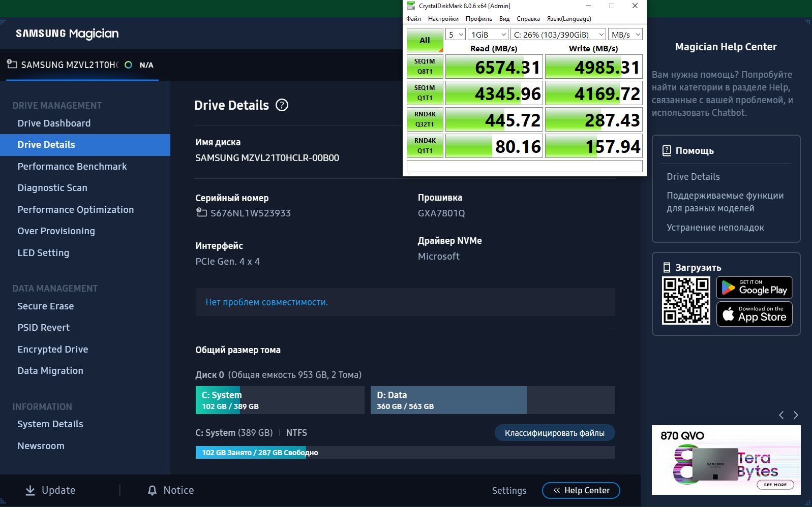Run the SEQ1M Q1T1 test

425,93
